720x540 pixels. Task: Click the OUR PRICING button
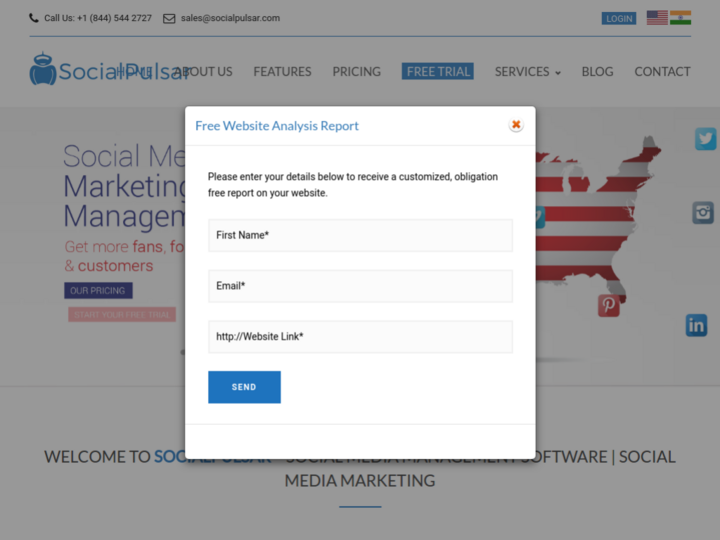pos(98,291)
